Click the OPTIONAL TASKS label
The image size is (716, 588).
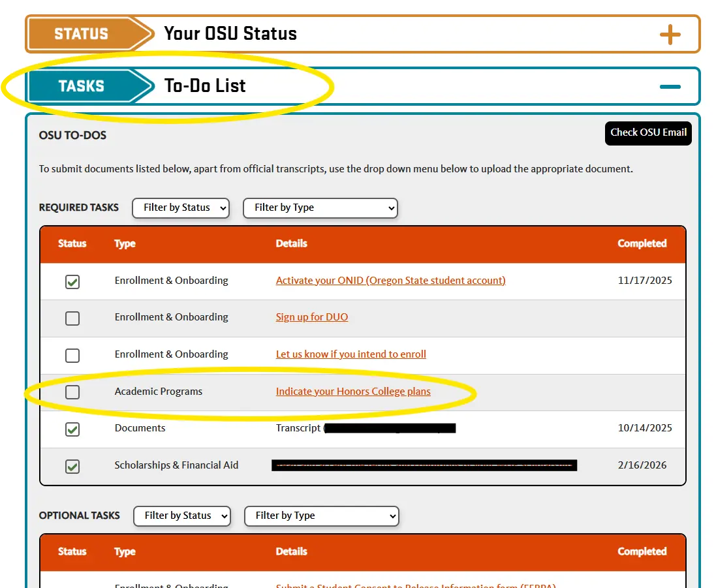(x=79, y=516)
